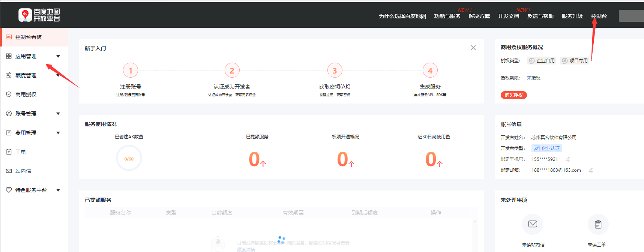Open 控制台 in the top navigation
This screenshot has height=252, width=644.
[x=599, y=16]
